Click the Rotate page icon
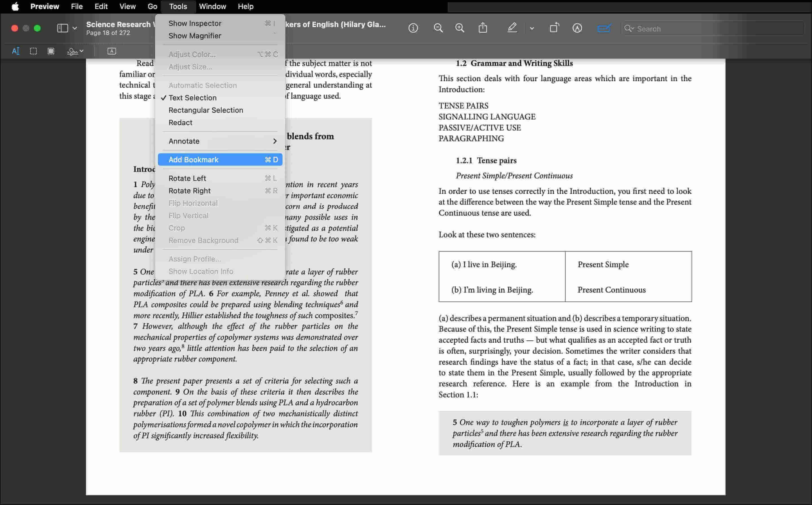Image resolution: width=812 pixels, height=505 pixels. pyautogui.click(x=554, y=28)
